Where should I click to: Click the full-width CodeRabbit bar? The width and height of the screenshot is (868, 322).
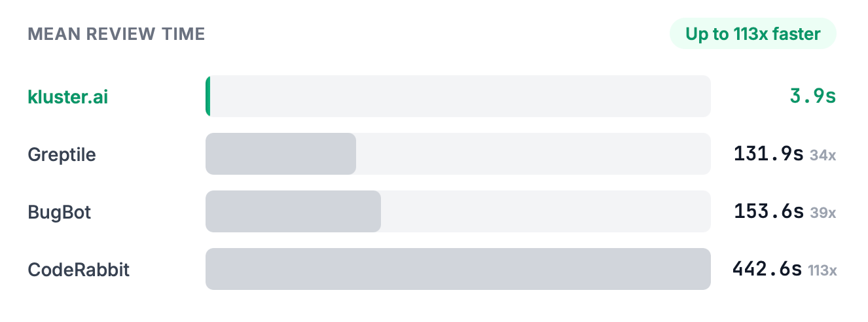pos(458,269)
